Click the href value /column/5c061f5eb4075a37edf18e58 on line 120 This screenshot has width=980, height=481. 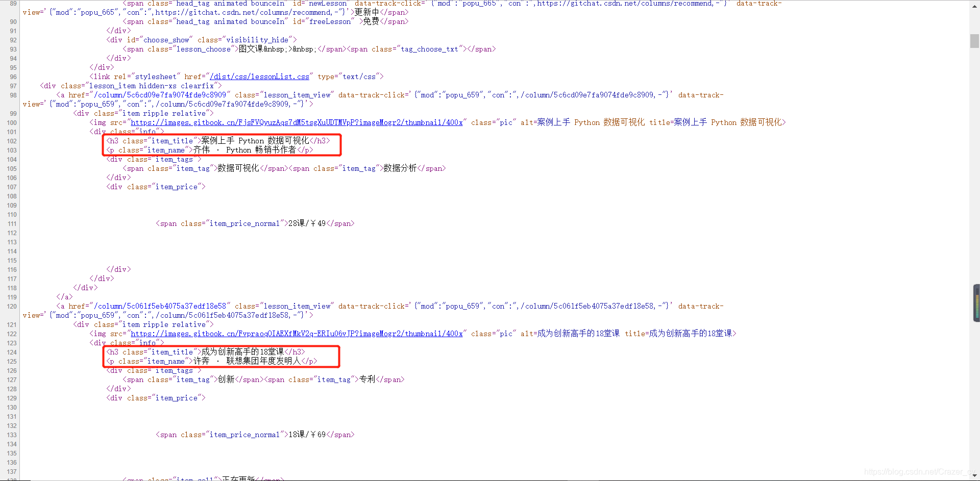pyautogui.click(x=160, y=306)
